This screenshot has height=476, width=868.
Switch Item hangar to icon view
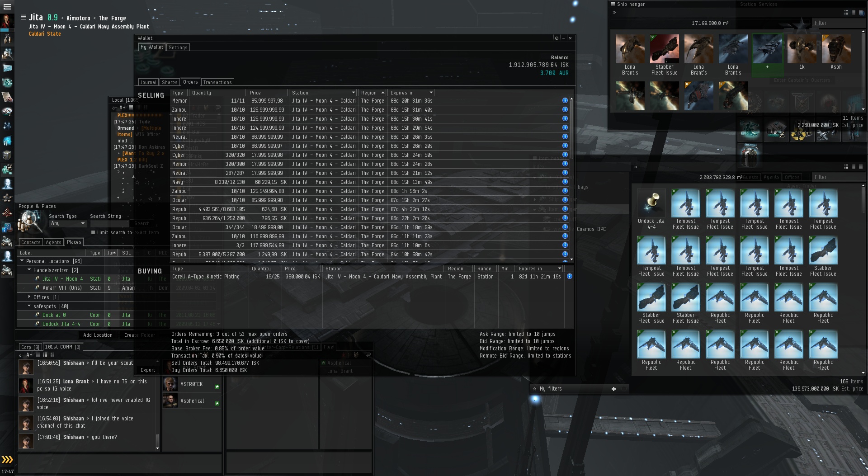click(x=846, y=166)
